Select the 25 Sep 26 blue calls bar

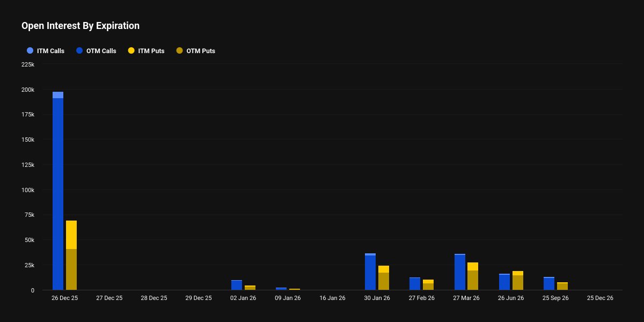[x=549, y=283]
